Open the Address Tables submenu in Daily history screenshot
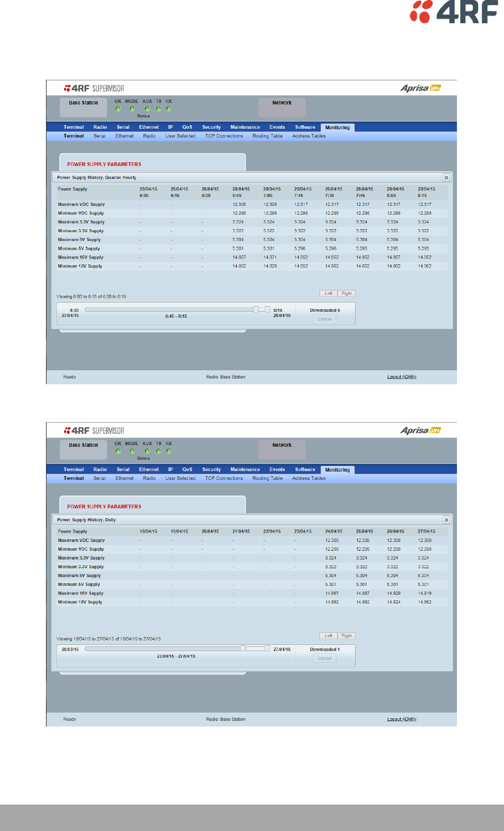 coord(309,478)
